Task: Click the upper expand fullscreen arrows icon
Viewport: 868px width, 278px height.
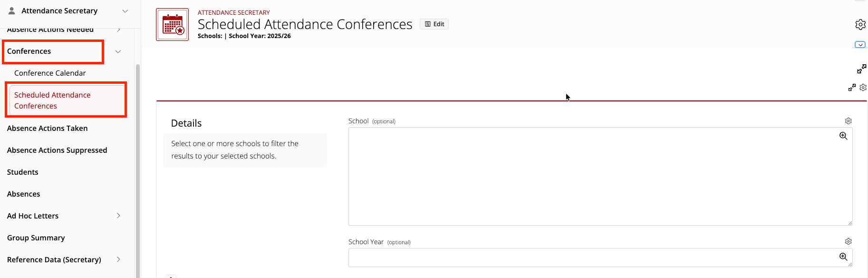Action: coord(861,69)
